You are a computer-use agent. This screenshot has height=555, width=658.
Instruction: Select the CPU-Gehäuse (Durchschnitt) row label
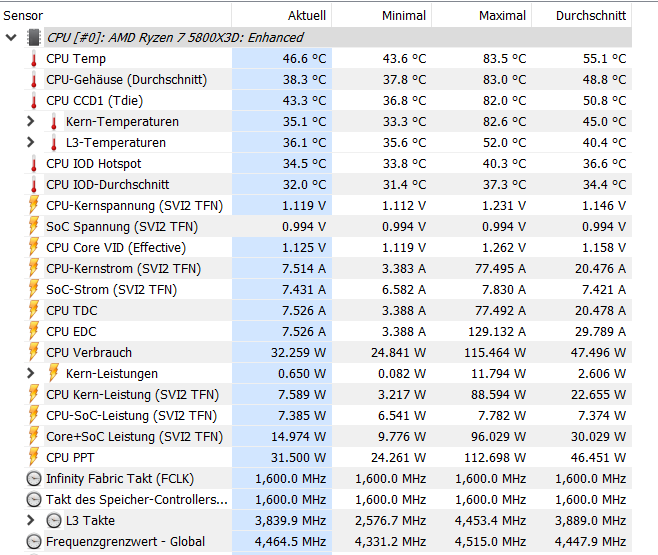click(x=126, y=80)
